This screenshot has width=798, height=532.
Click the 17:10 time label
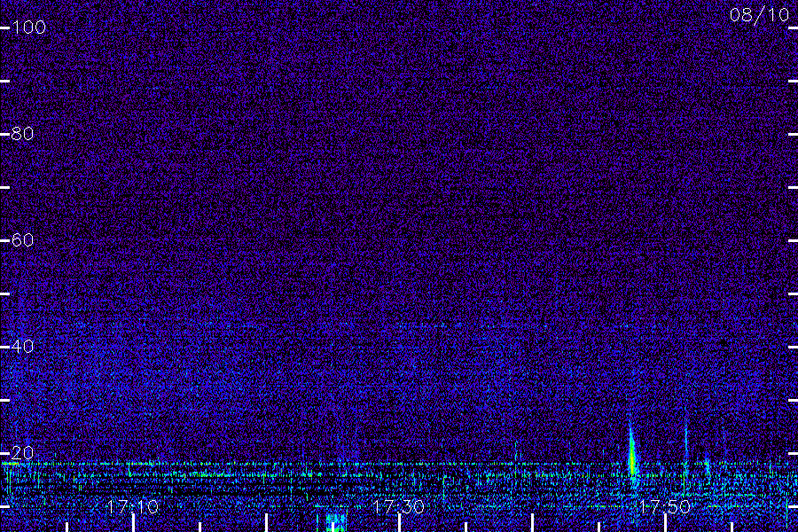pyautogui.click(x=133, y=506)
